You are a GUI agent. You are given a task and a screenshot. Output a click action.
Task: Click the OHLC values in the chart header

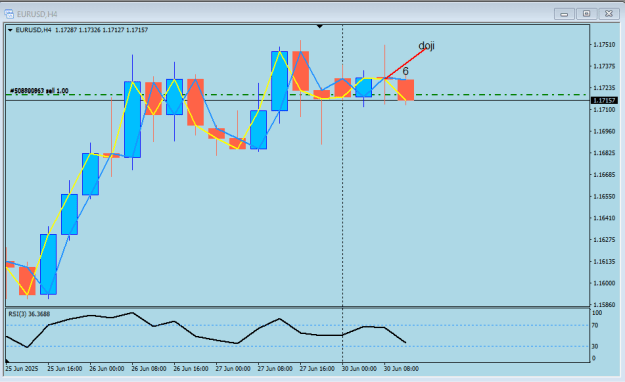pos(101,30)
